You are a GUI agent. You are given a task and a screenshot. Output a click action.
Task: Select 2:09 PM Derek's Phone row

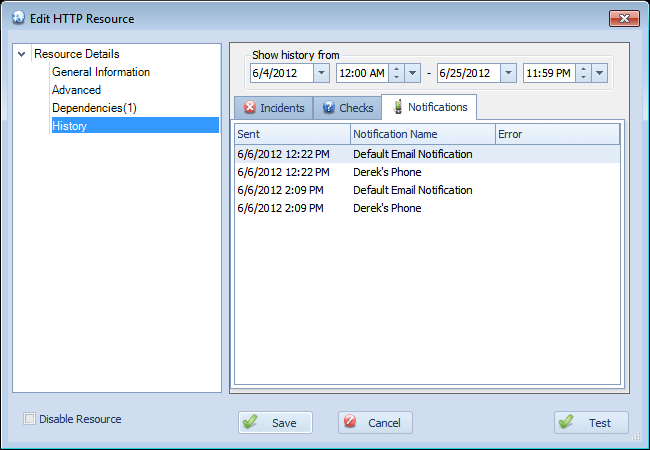click(x=427, y=208)
